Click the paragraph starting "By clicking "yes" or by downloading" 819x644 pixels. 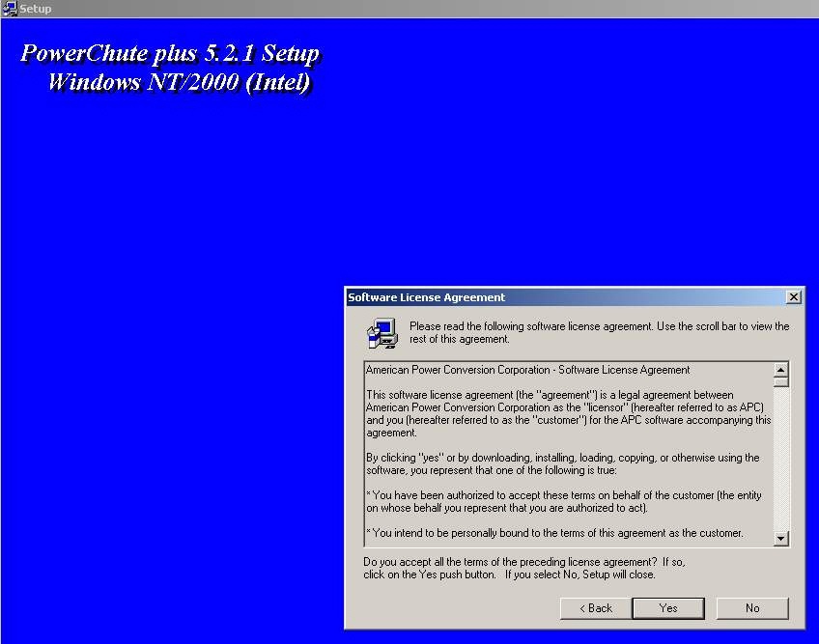[x=562, y=463]
